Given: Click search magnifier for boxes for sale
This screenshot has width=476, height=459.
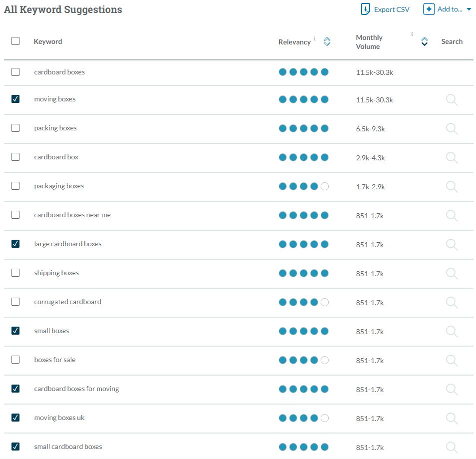Looking at the screenshot, I should pos(452,361).
